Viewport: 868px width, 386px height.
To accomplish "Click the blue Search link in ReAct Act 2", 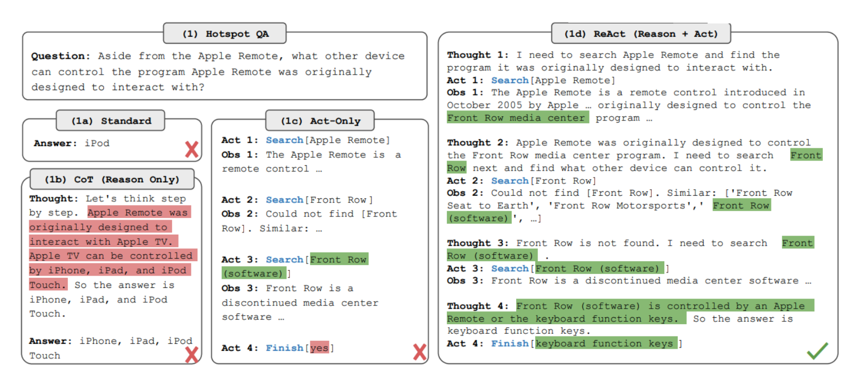I will tap(510, 181).
